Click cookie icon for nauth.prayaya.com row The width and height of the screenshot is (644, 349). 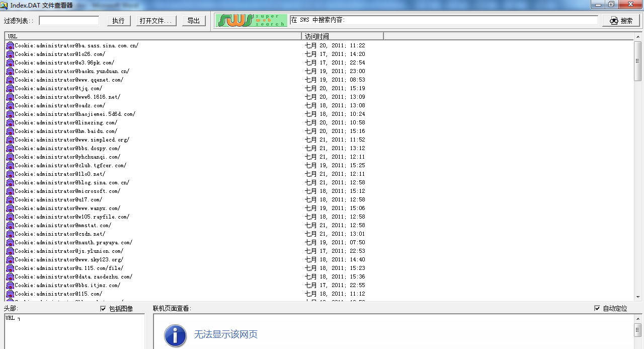click(x=10, y=242)
